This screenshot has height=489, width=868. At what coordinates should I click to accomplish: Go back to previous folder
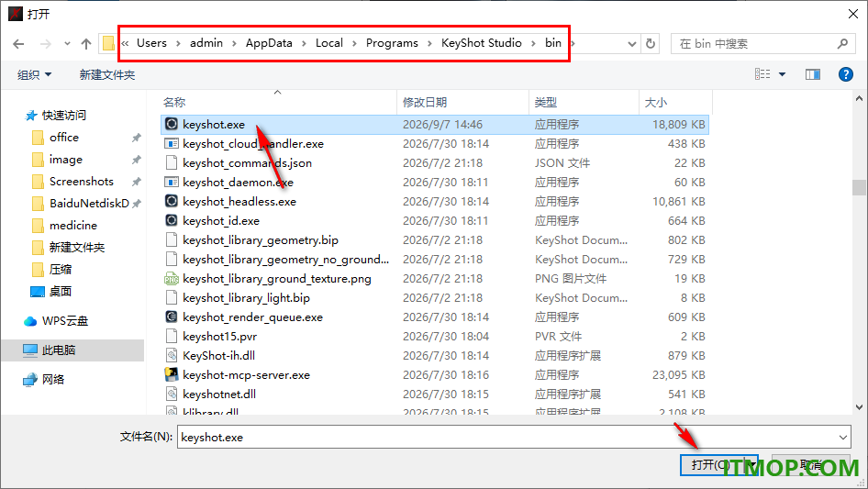(18, 44)
